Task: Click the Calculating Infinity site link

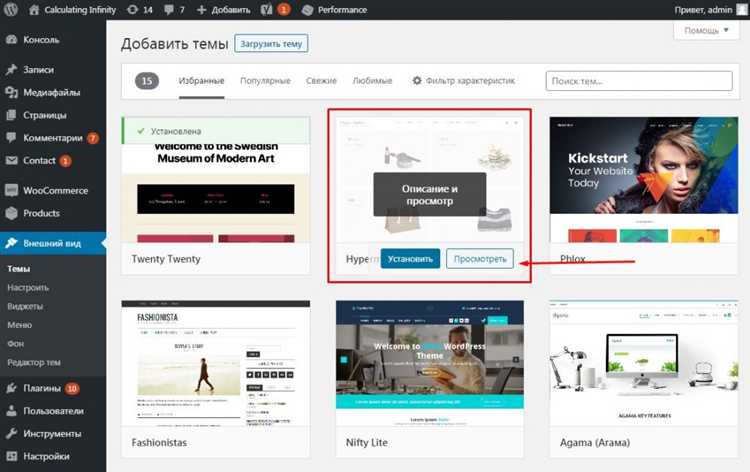Action: (80, 10)
